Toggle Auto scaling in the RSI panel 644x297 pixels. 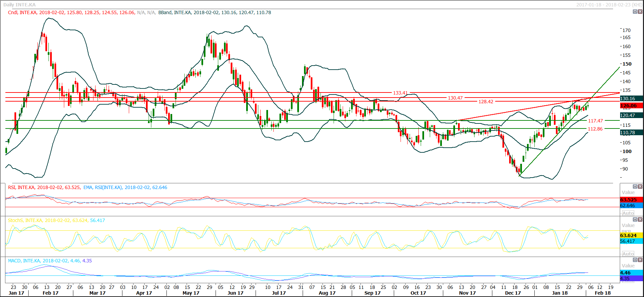pyautogui.click(x=628, y=213)
